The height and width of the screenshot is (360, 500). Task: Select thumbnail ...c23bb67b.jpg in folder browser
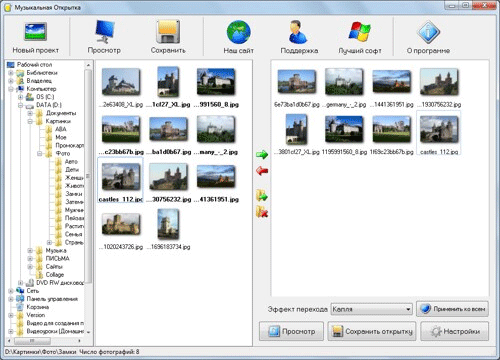tap(121, 129)
